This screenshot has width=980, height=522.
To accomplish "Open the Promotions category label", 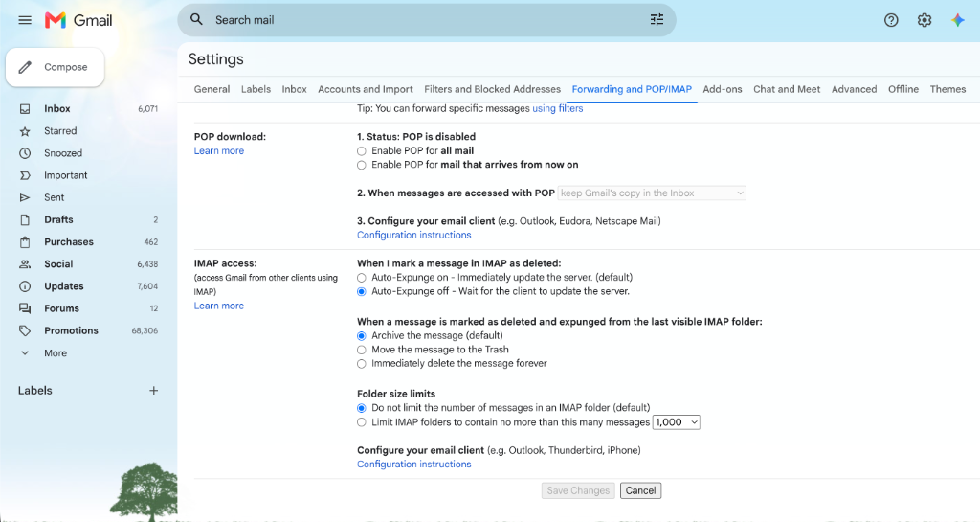I will point(71,330).
